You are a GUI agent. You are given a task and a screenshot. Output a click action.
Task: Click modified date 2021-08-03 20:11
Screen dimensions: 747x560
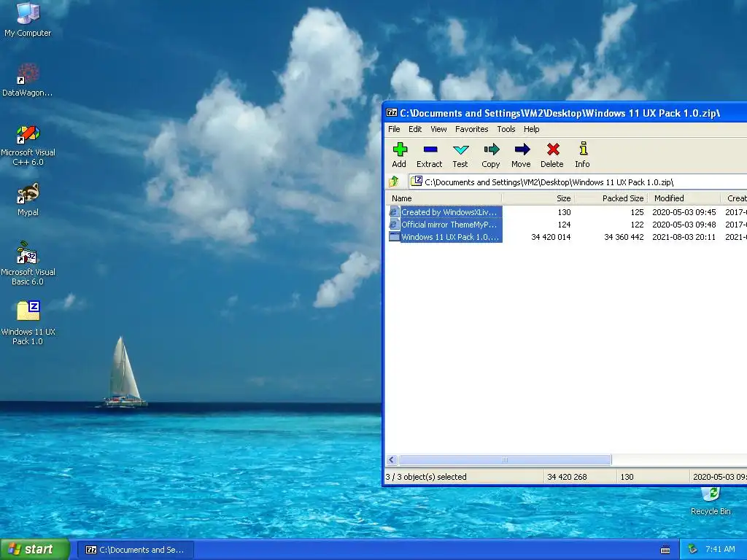click(x=684, y=237)
